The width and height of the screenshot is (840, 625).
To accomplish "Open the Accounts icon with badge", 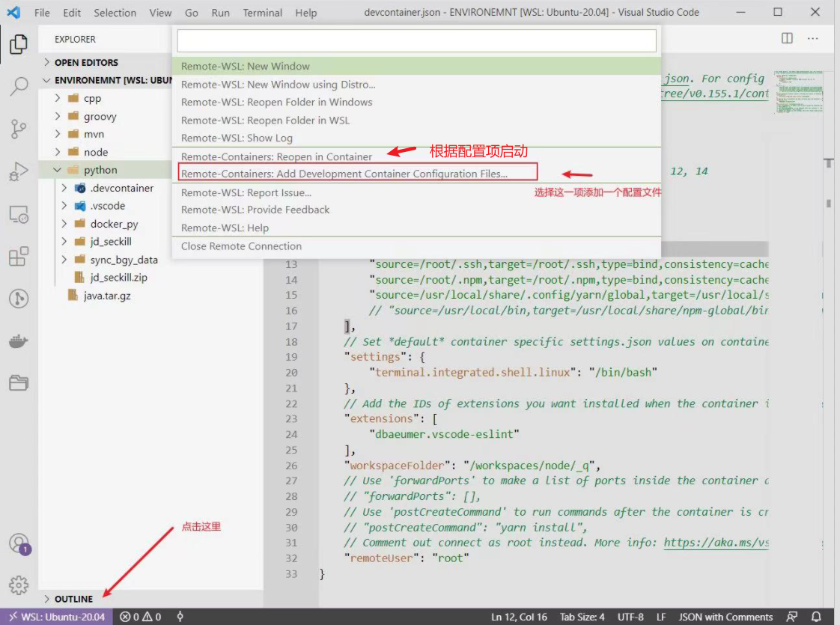I will pos(19,544).
